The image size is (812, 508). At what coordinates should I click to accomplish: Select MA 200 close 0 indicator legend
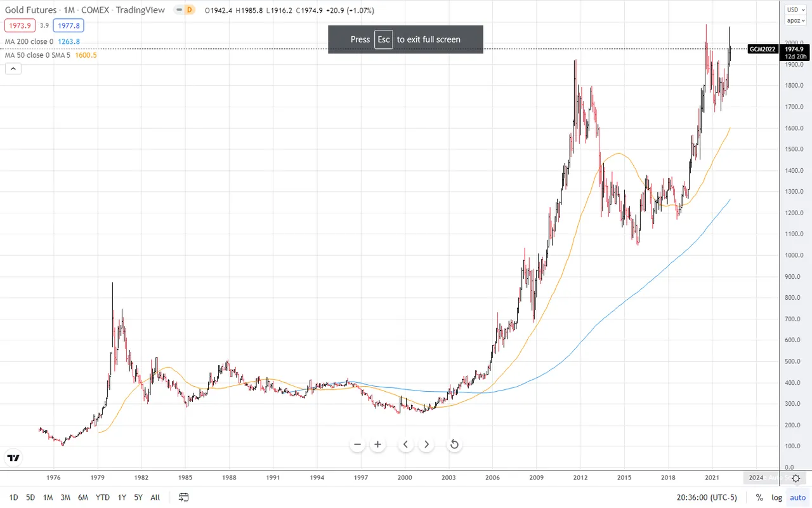pos(29,41)
